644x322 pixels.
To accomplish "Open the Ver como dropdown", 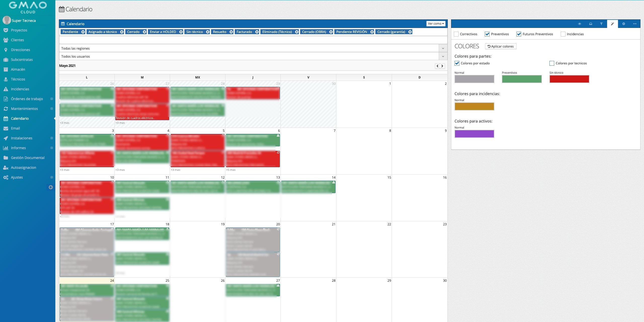I will pos(436,24).
